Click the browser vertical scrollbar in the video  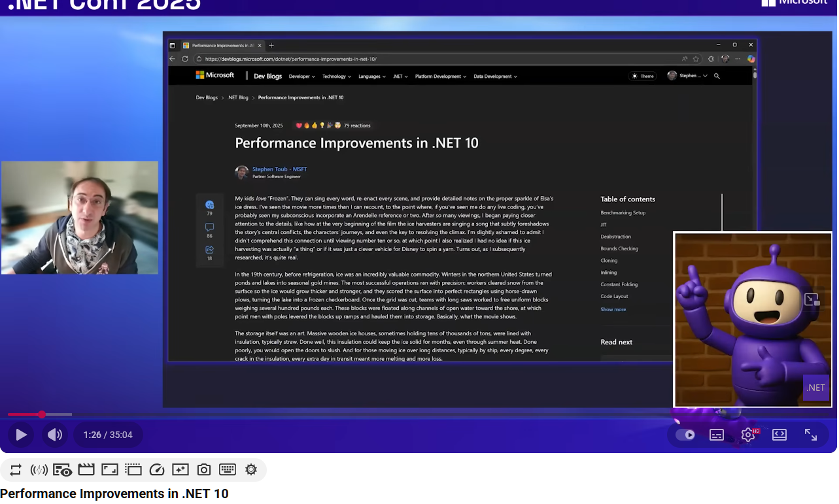click(x=755, y=75)
